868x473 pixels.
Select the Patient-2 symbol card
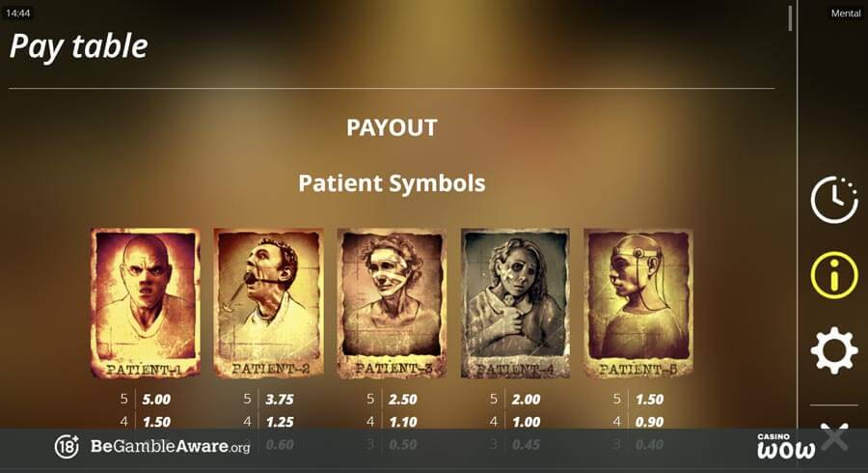pyautogui.click(x=269, y=303)
